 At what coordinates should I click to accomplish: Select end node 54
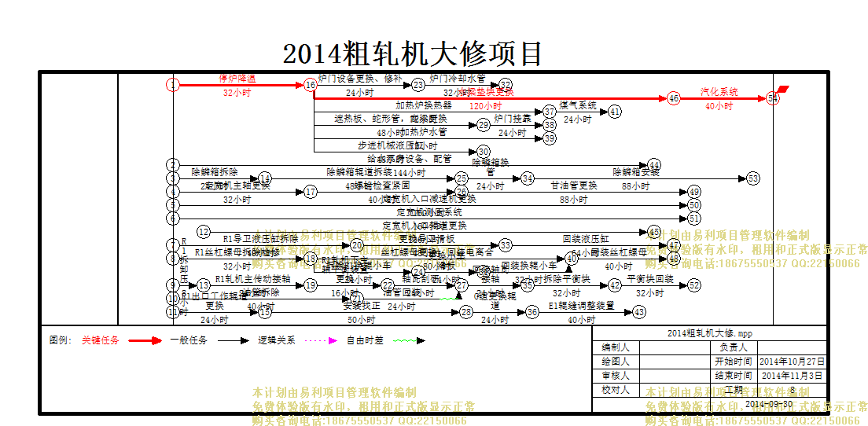pyautogui.click(x=773, y=98)
